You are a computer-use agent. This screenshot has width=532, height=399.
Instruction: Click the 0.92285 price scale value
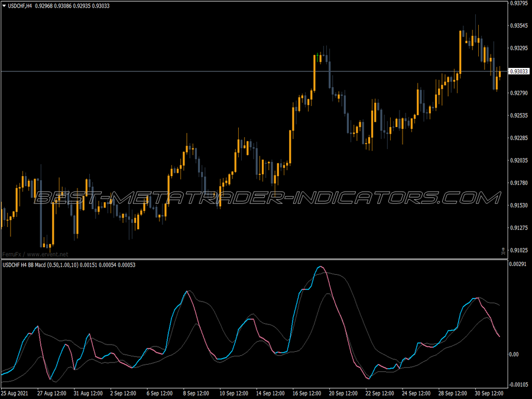click(x=519, y=138)
